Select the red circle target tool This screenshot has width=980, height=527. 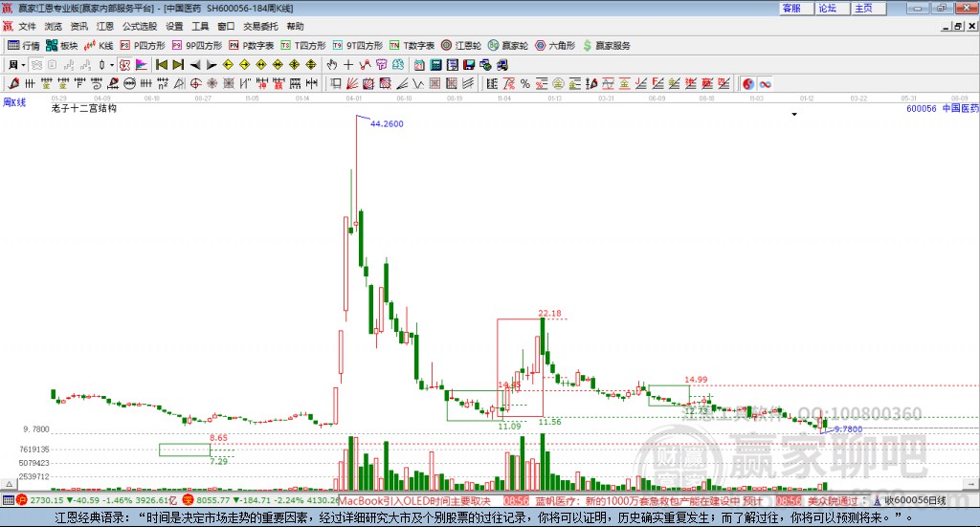(x=195, y=83)
